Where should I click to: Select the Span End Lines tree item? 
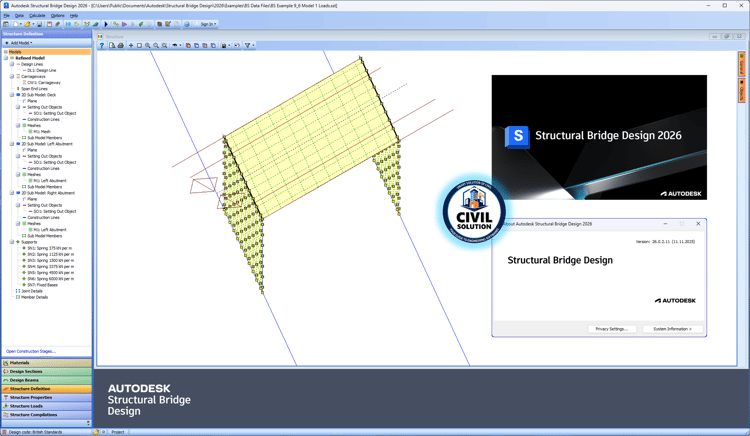click(34, 89)
